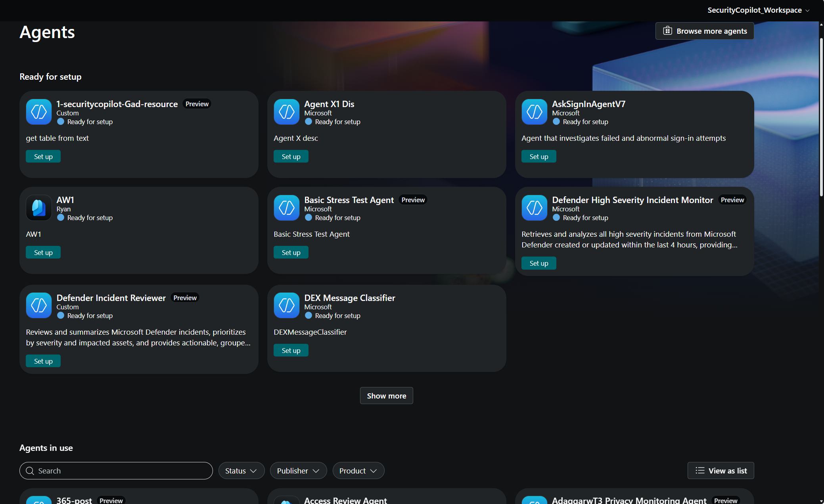The width and height of the screenshot is (824, 504).
Task: Open the SecurityCopilot_Workspace switcher
Action: [759, 10]
